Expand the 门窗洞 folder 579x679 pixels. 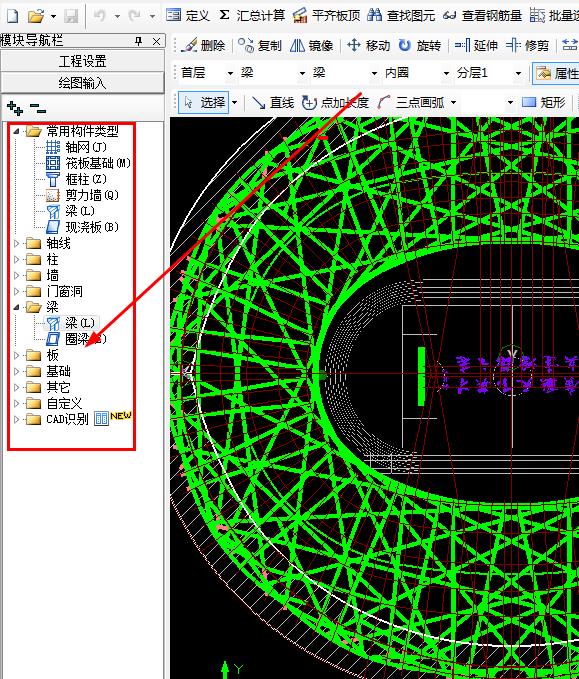pos(16,291)
